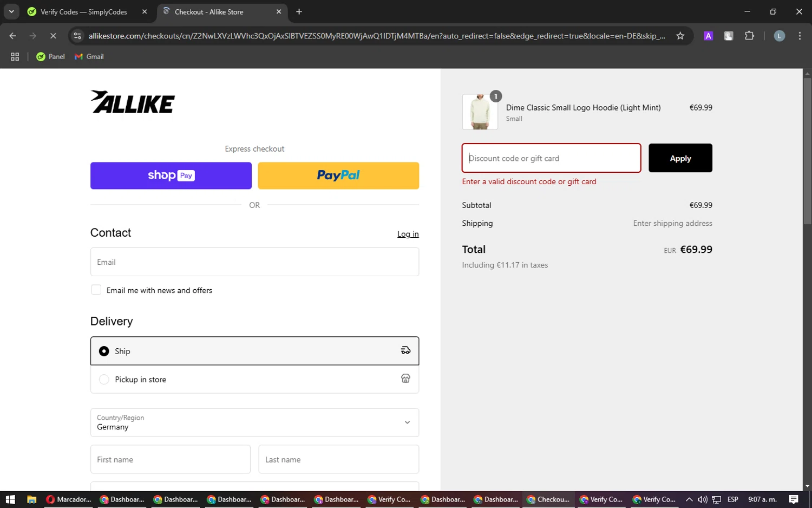Click the Discount code or gift card field
The height and width of the screenshot is (508, 812).
552,158
